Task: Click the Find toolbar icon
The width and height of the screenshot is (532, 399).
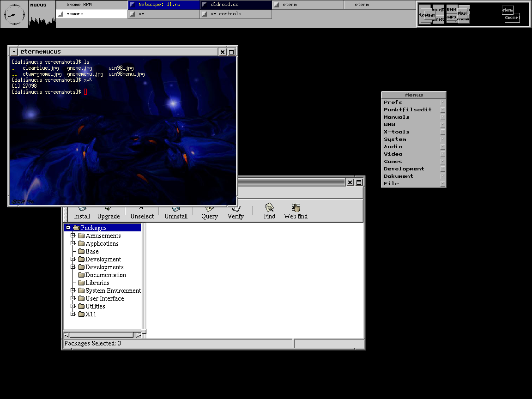Action: coord(269,207)
